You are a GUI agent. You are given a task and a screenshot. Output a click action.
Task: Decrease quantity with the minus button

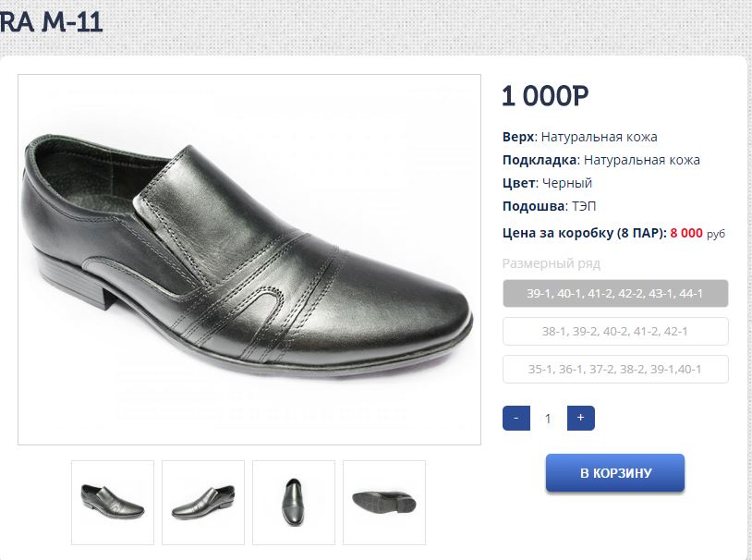pyautogui.click(x=515, y=419)
